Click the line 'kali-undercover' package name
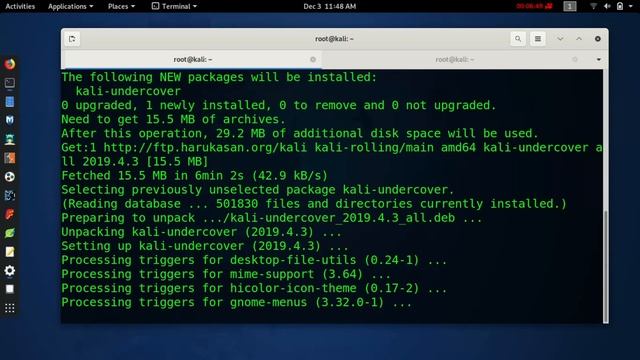This screenshot has width=640, height=360. tap(128, 91)
